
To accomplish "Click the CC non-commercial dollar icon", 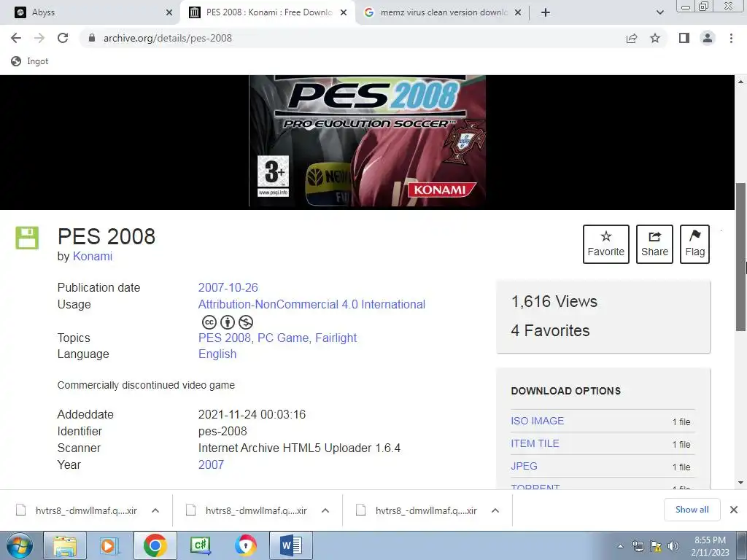I will click(x=245, y=322).
